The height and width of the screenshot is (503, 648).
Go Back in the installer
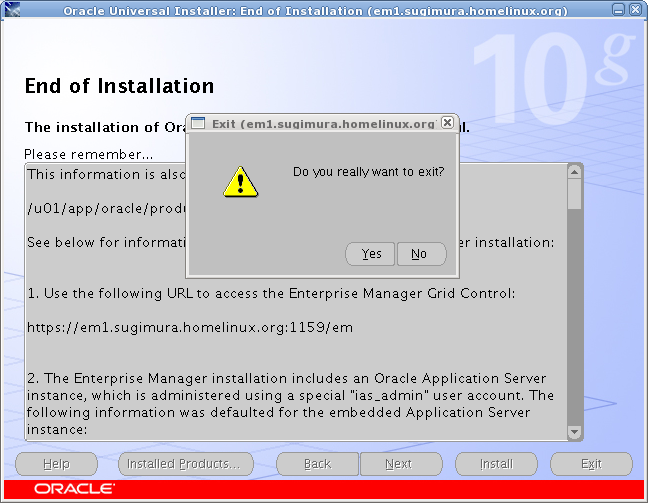point(317,464)
